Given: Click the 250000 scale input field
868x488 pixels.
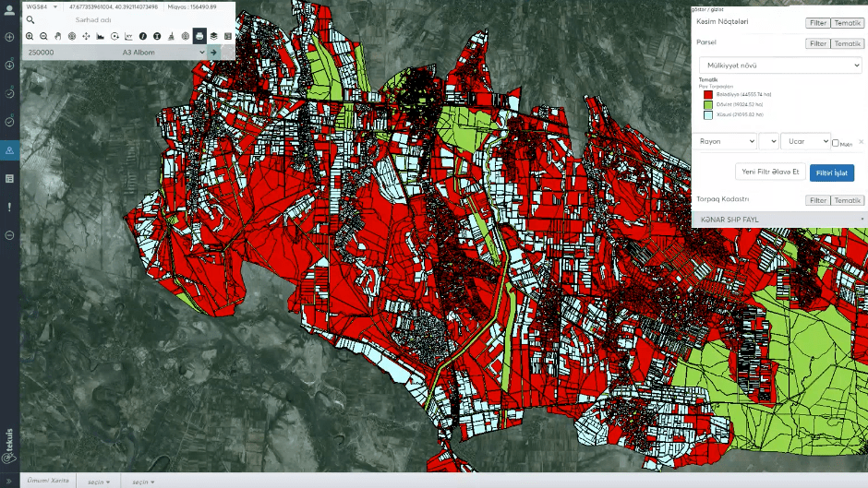Looking at the screenshot, I should point(70,52).
